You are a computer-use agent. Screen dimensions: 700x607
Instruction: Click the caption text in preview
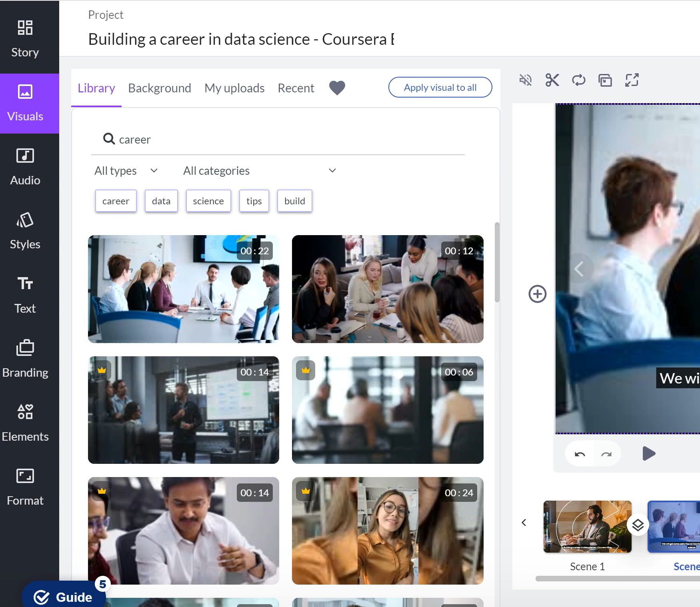[x=679, y=378]
